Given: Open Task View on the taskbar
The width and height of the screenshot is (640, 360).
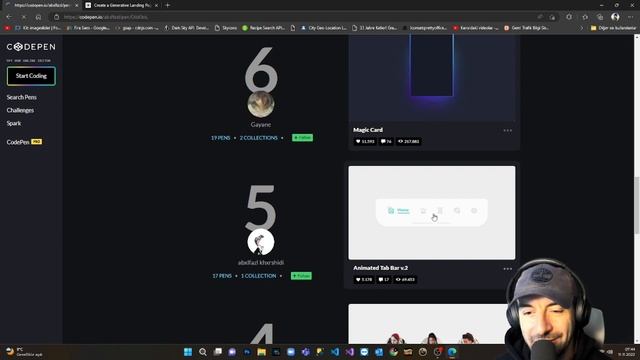Looking at the screenshot, I should pyautogui.click(x=218, y=352).
